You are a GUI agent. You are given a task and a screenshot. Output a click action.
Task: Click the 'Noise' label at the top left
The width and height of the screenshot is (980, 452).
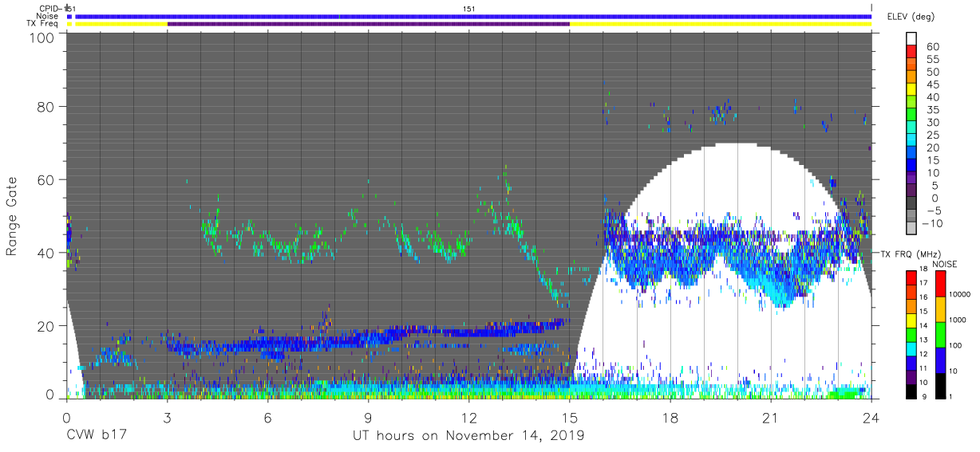48,16
